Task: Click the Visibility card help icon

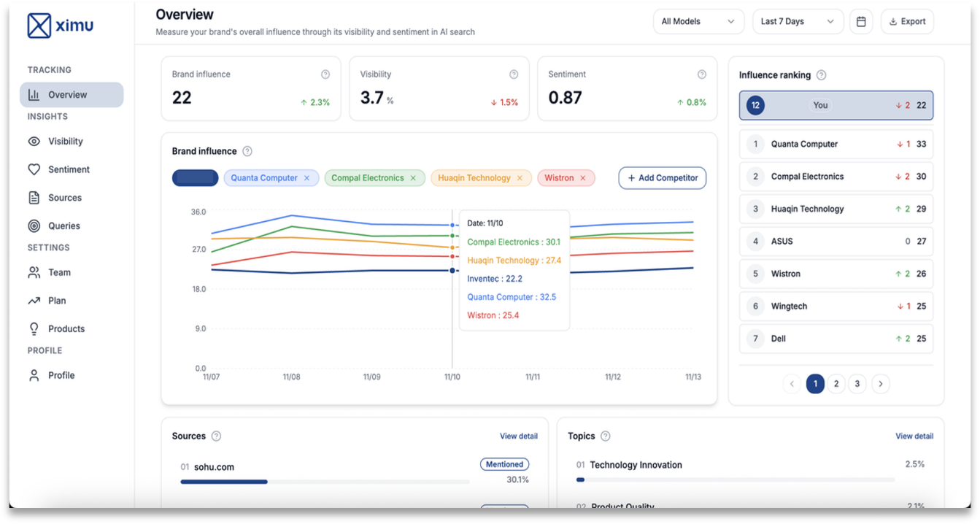Action: [514, 74]
